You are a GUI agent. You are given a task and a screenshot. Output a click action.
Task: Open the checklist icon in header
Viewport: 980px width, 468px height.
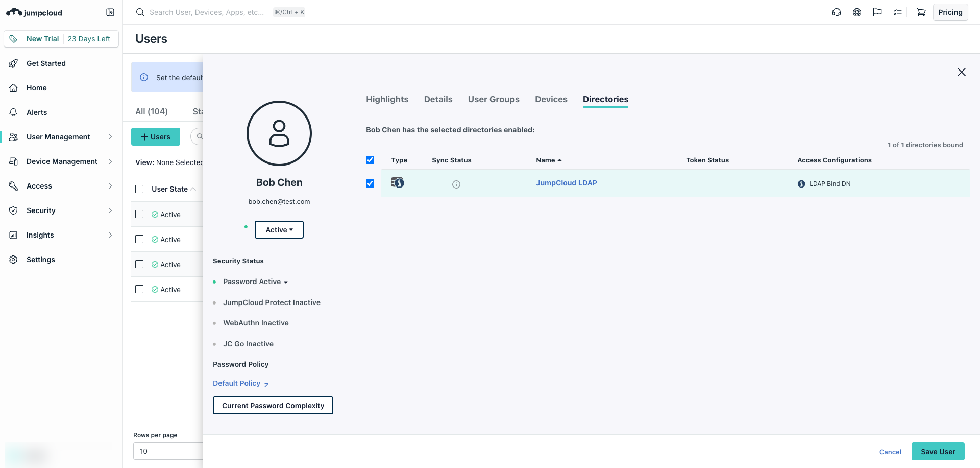tap(897, 12)
